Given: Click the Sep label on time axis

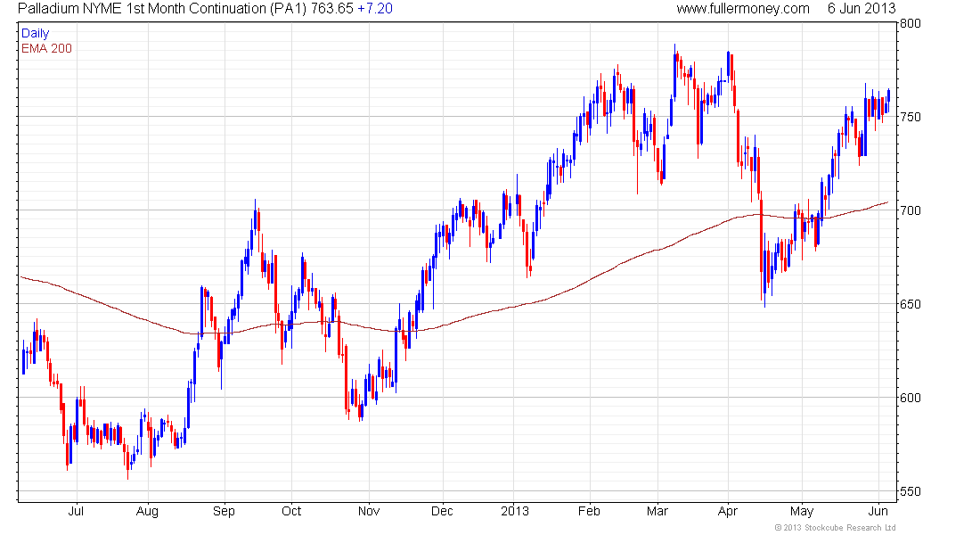Looking at the screenshot, I should (x=224, y=512).
